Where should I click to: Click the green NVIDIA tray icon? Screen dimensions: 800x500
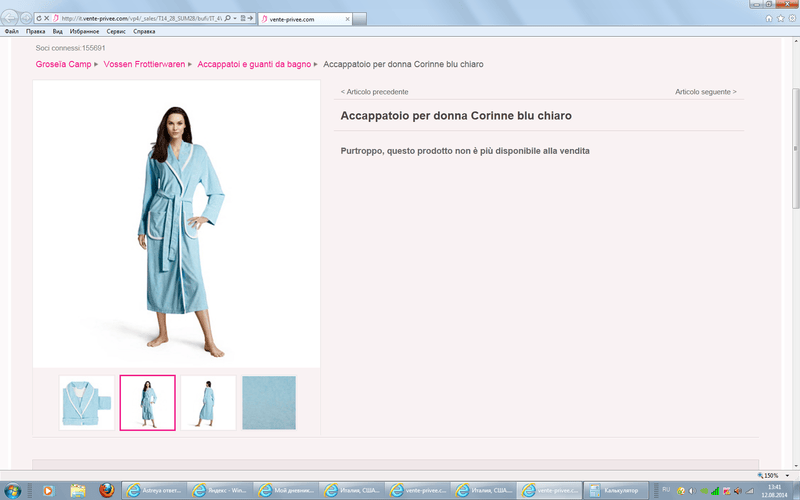tap(704, 491)
